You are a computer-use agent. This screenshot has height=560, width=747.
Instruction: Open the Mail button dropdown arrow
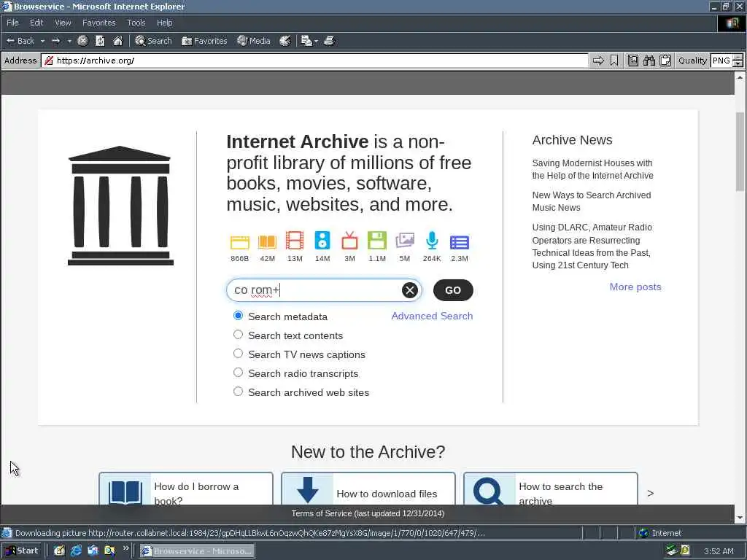316,41
